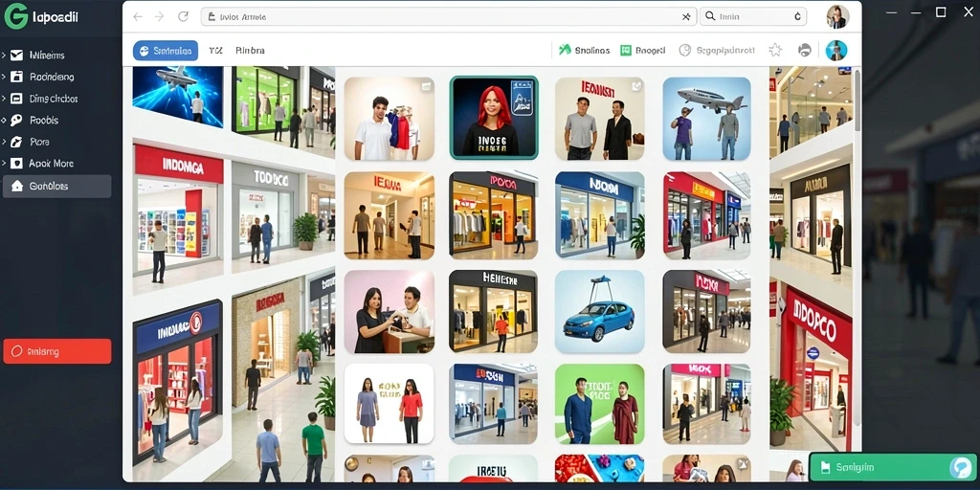
Task: Switch to the Rinbra tab
Action: (x=250, y=51)
